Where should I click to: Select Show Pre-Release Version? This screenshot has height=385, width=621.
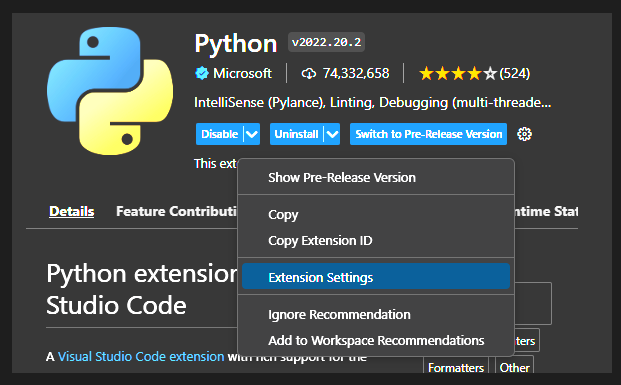tap(376, 177)
